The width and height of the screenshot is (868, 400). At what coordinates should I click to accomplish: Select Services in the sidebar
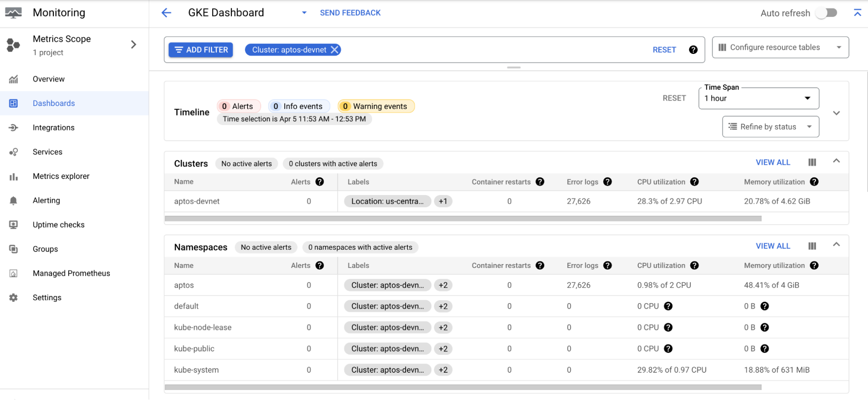click(x=13, y=152)
